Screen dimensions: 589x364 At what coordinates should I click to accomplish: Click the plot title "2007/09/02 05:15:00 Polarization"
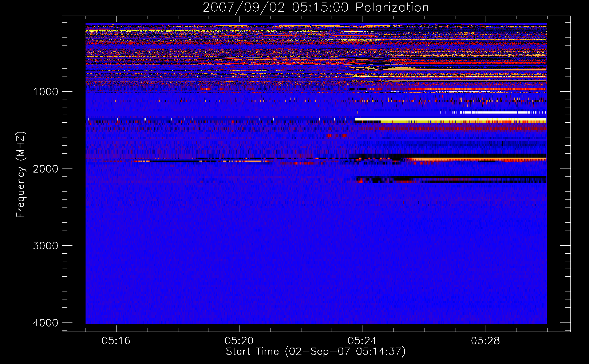[316, 7]
